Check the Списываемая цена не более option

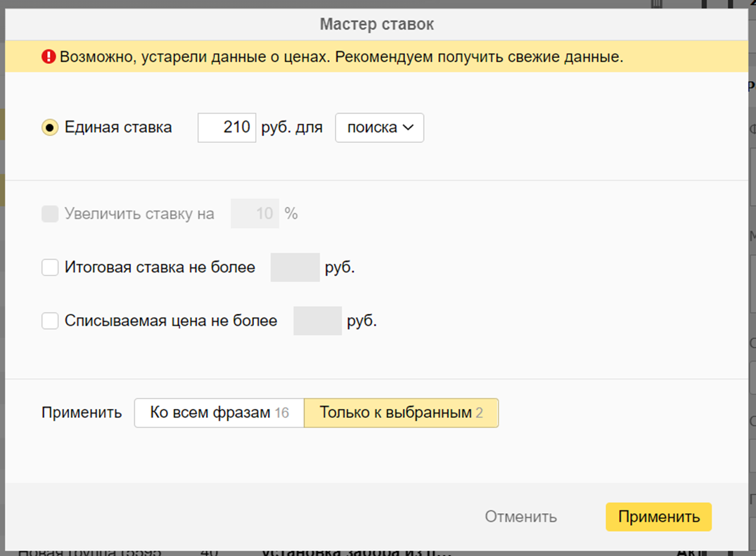pyautogui.click(x=50, y=321)
